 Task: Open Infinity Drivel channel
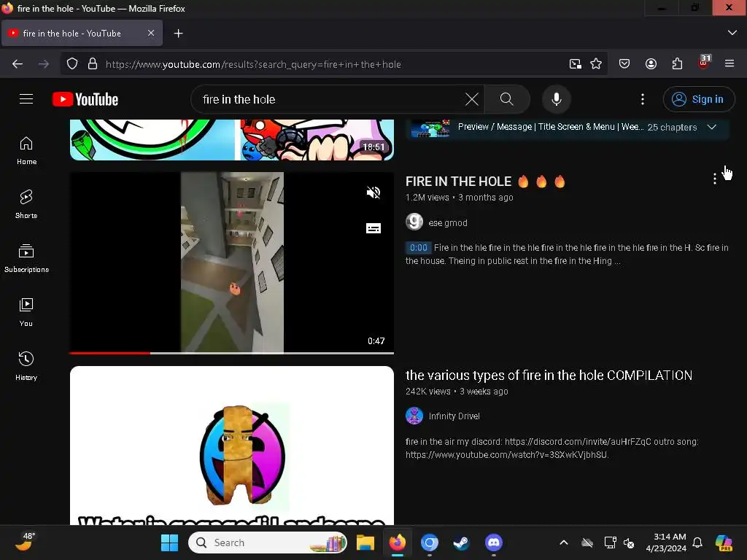[454, 416]
